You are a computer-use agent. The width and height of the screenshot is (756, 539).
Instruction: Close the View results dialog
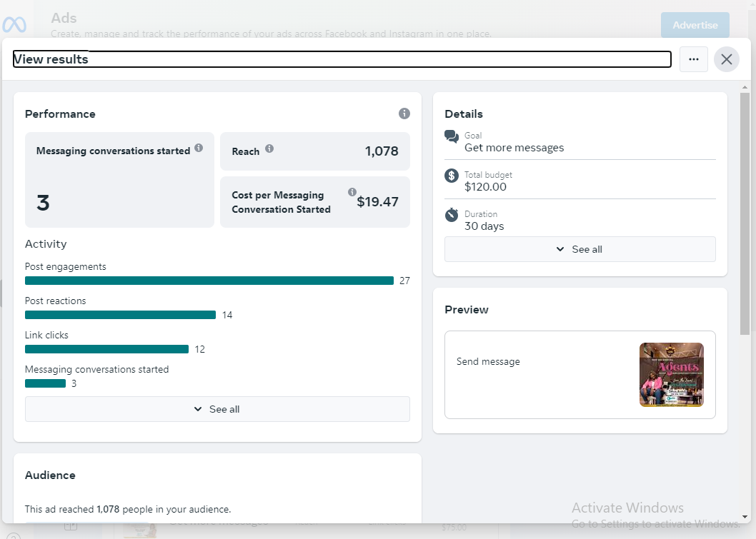tap(727, 59)
